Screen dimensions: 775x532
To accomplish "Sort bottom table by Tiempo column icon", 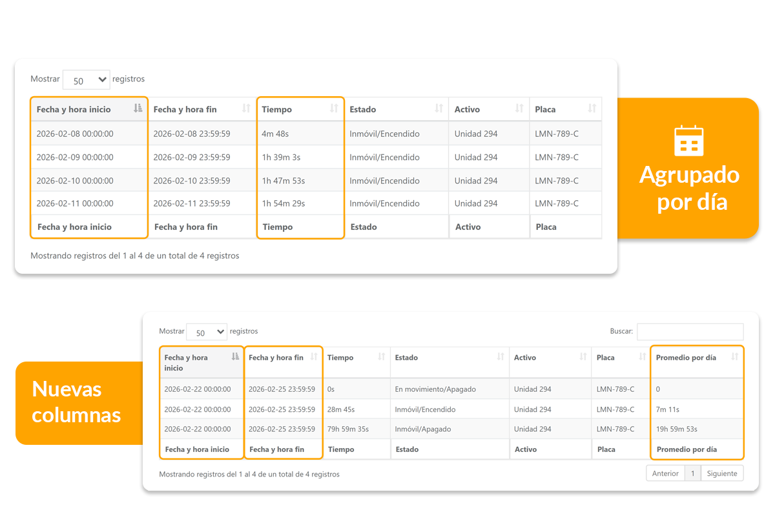I will 382,357.
